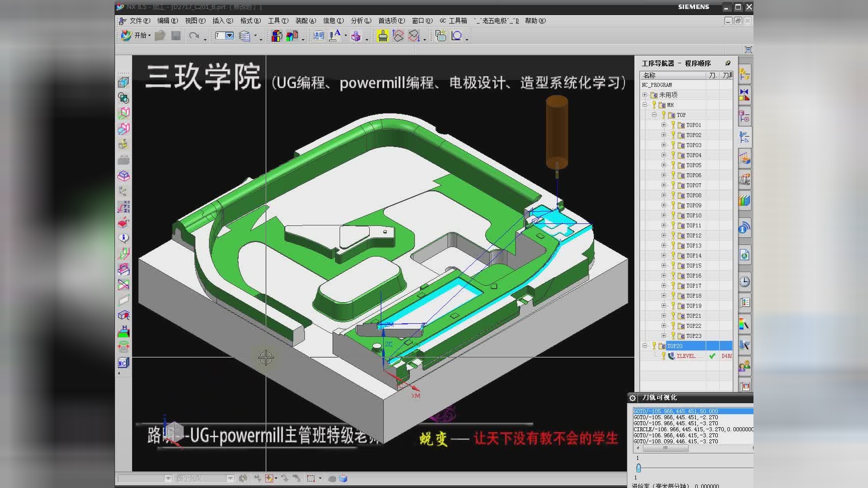Click the Redo arrow icon
The height and width of the screenshot is (488, 868).
pyautogui.click(x=194, y=36)
